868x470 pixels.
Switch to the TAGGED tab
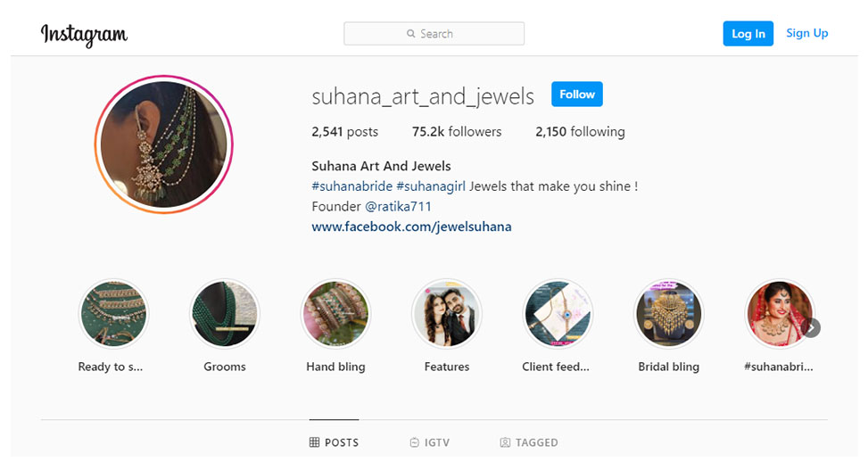[529, 442]
